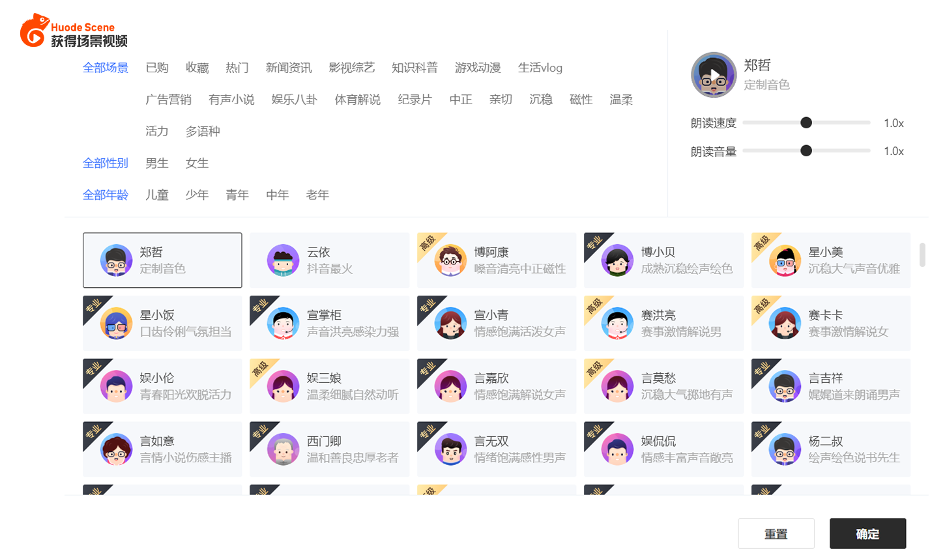
Task: Select the 云依 voice avatar
Action: pyautogui.click(x=283, y=260)
